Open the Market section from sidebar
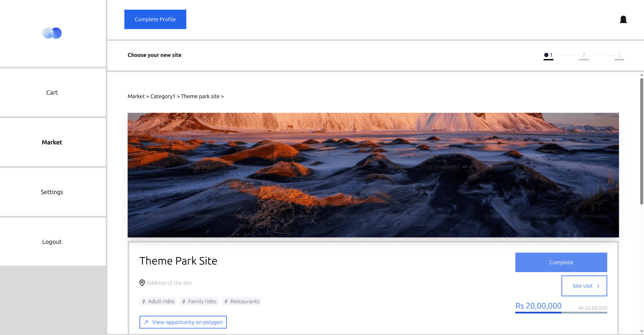644x335 pixels. click(52, 142)
